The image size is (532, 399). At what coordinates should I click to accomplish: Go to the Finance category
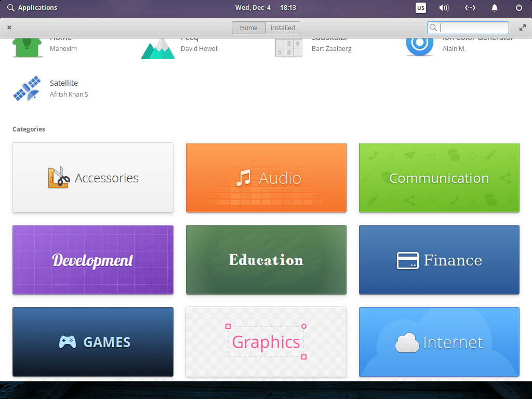[439, 260]
